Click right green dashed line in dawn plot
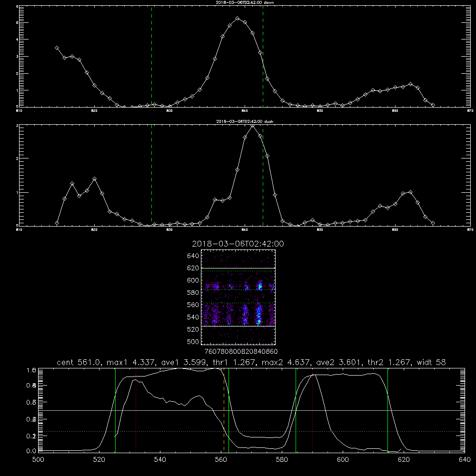476x476 pixels. tap(263, 56)
